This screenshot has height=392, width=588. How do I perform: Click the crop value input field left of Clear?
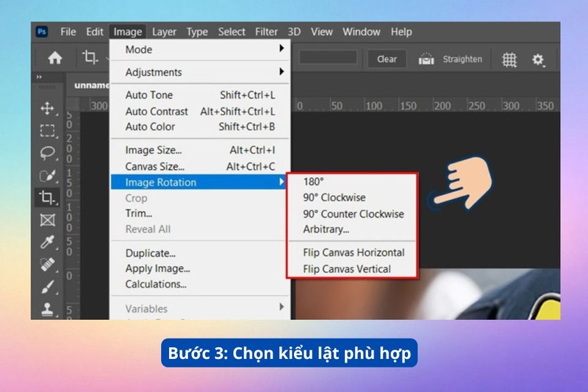click(328, 57)
